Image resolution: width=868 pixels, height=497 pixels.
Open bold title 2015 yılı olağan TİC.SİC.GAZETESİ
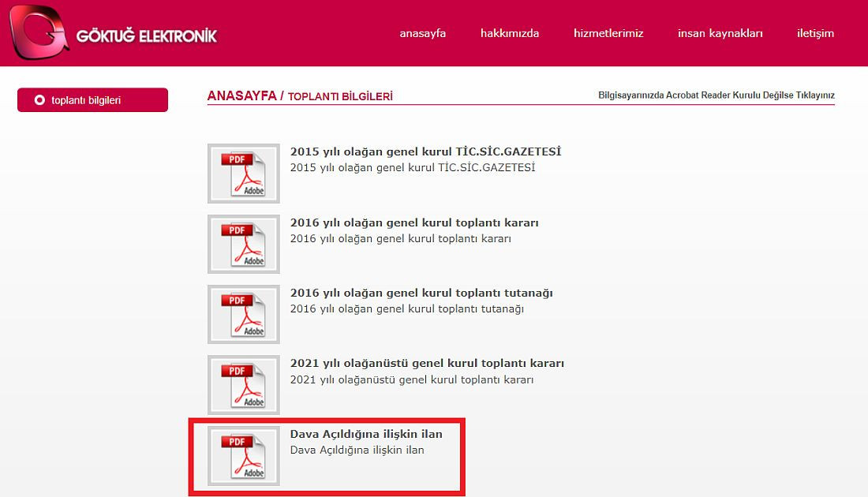425,151
